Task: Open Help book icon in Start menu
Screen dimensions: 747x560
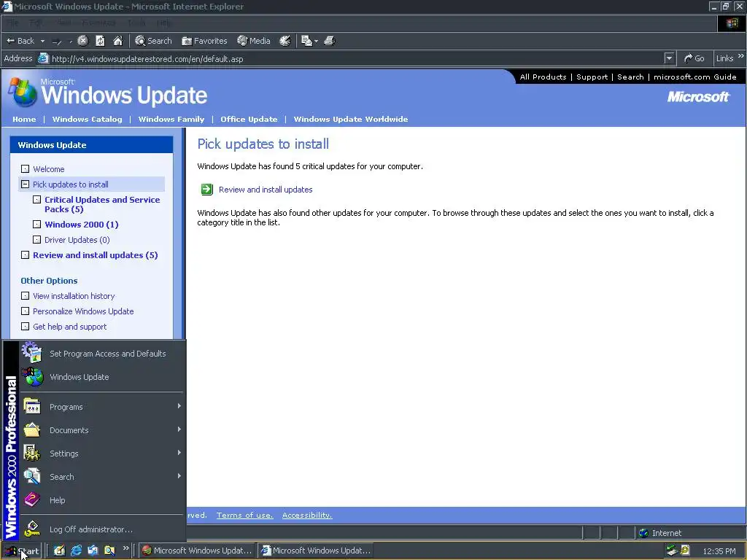Action: point(32,499)
